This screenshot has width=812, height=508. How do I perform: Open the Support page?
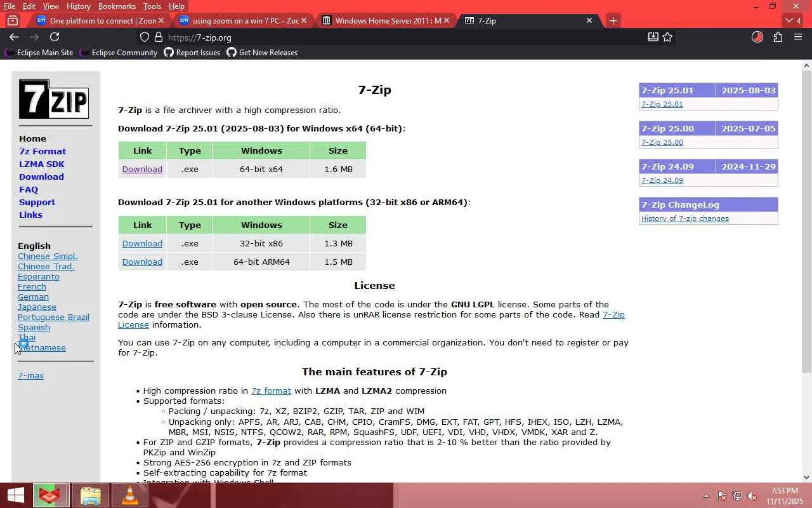[x=37, y=202]
